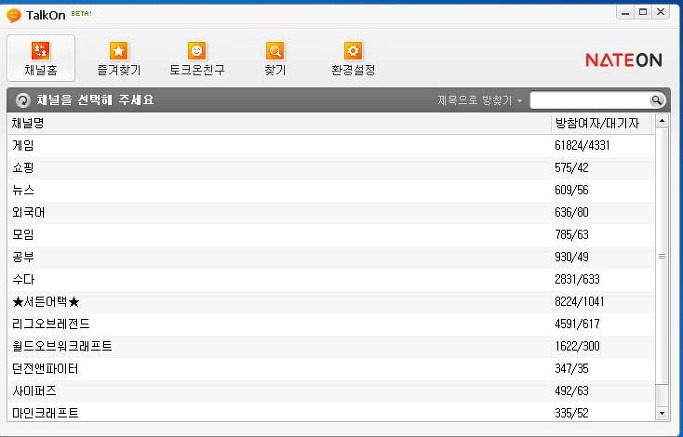
Task: Sort by the 채널명 column header
Action: 279,123
